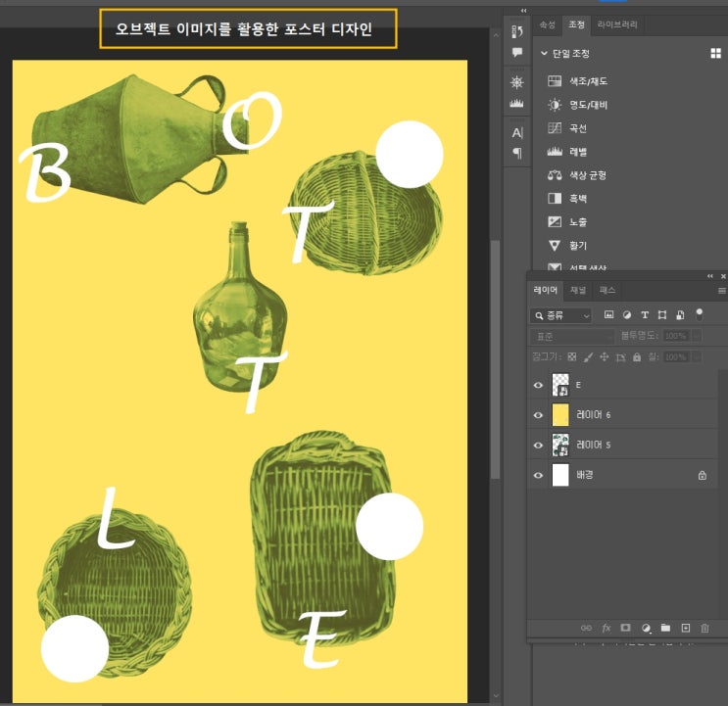Hide the 배경 layer
Viewport: 728px width, 706px height.
[538, 476]
